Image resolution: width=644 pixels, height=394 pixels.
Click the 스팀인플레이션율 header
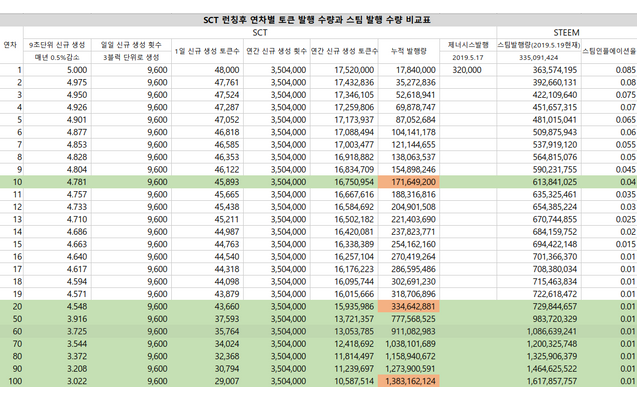[609, 51]
